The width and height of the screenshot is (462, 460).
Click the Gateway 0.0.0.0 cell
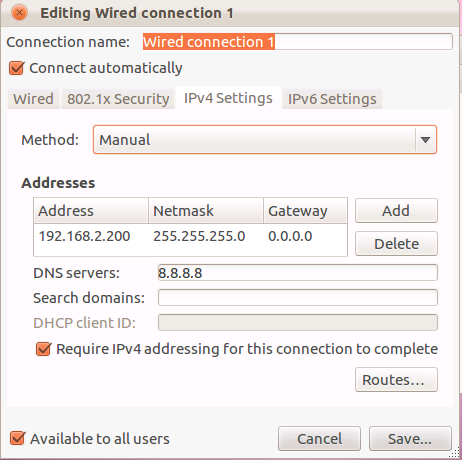click(x=290, y=236)
